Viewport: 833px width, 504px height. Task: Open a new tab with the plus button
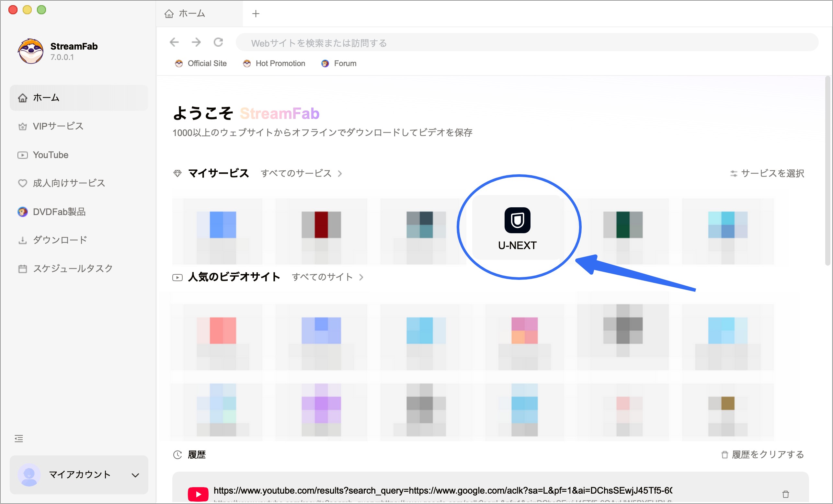coord(256,14)
